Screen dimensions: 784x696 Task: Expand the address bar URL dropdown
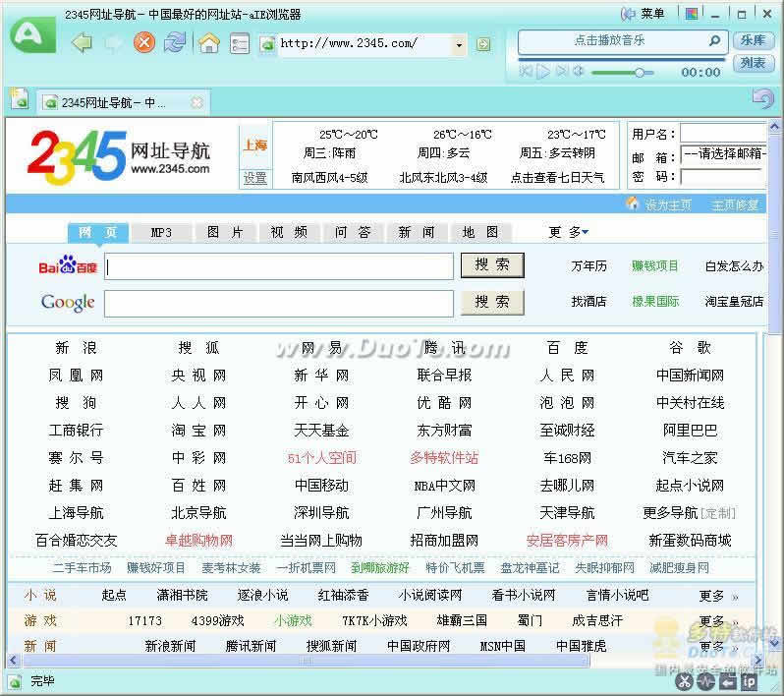(459, 44)
